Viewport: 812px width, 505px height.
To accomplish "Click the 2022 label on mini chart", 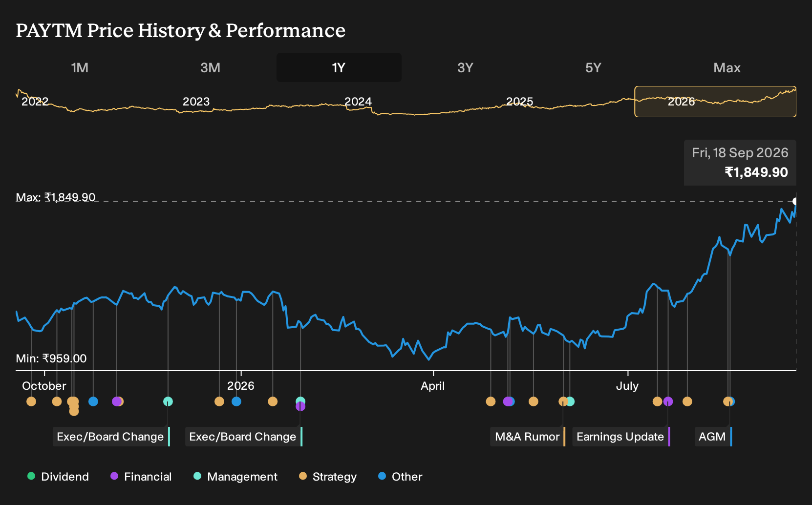I will (35, 102).
